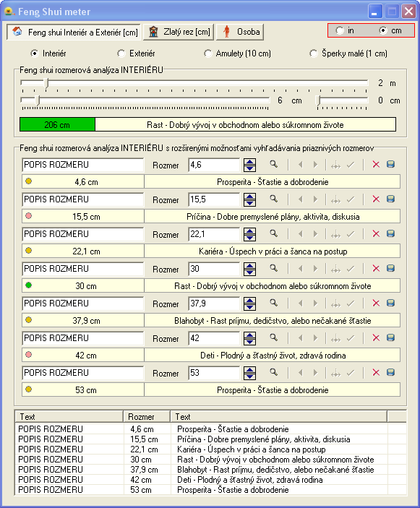This screenshot has width=420, height=508.
Task: Click the meters slider thumb
Action: [46, 83]
